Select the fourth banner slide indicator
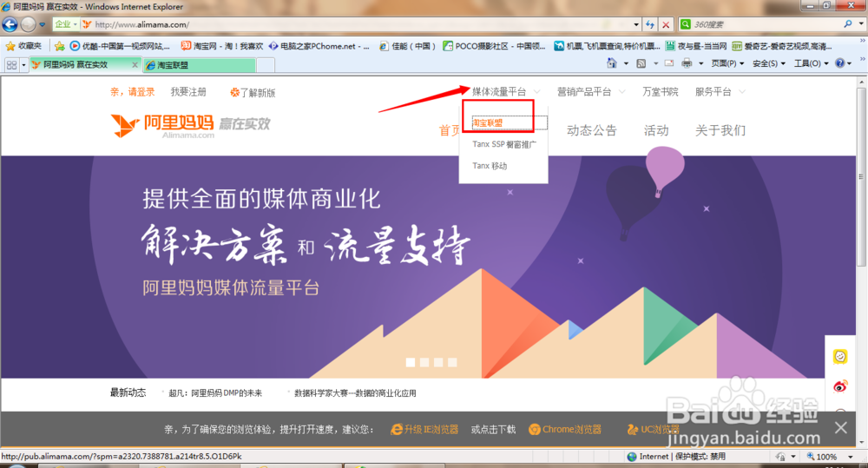Screen dimensions: 868x468 click(452, 362)
